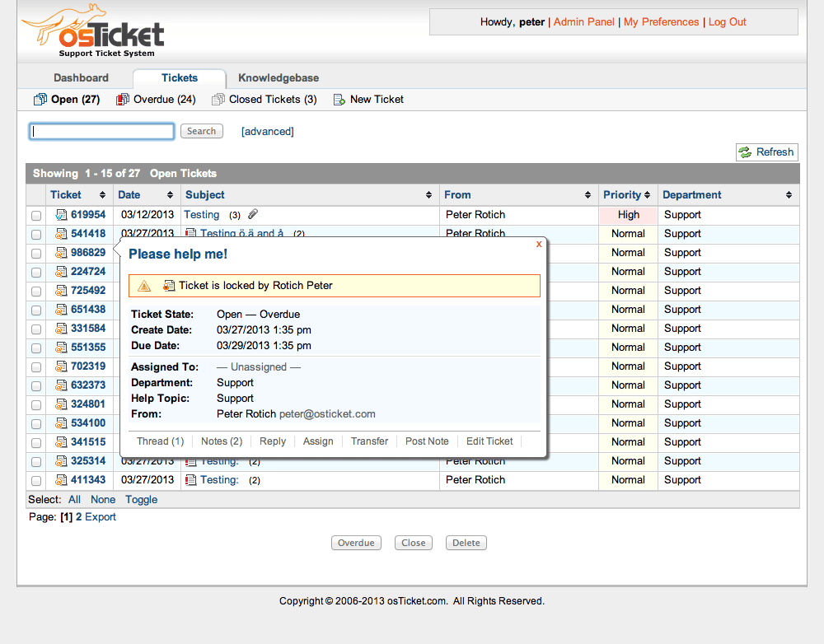Click the paperclip attachment icon on ticket 619954

click(253, 214)
